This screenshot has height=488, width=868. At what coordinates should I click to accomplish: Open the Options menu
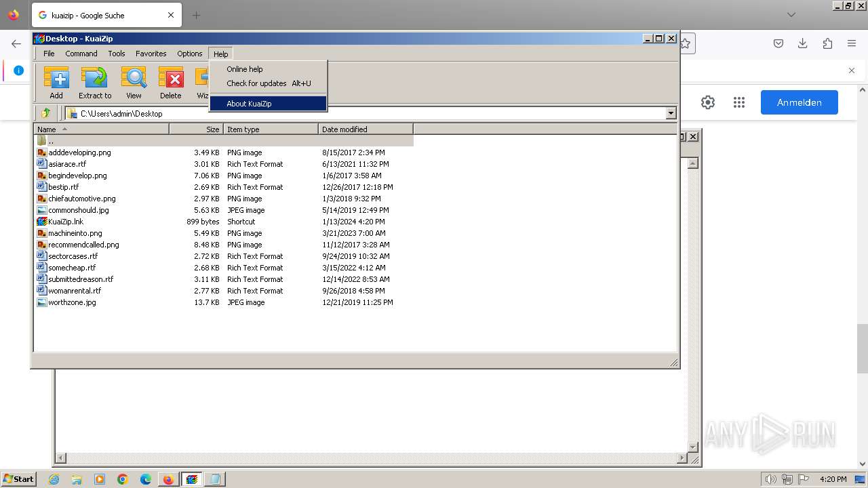(x=190, y=54)
